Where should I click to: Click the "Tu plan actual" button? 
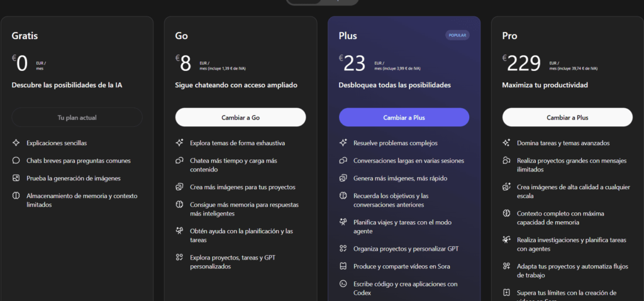(77, 118)
